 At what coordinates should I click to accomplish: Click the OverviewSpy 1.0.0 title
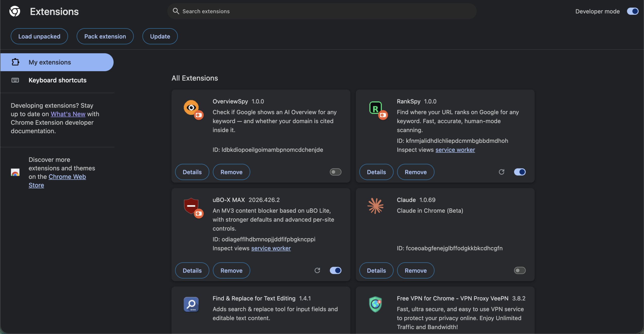[238, 101]
